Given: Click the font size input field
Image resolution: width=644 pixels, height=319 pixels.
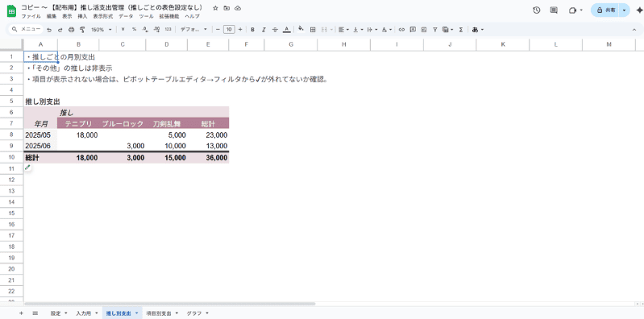Looking at the screenshot, I should click(x=229, y=30).
